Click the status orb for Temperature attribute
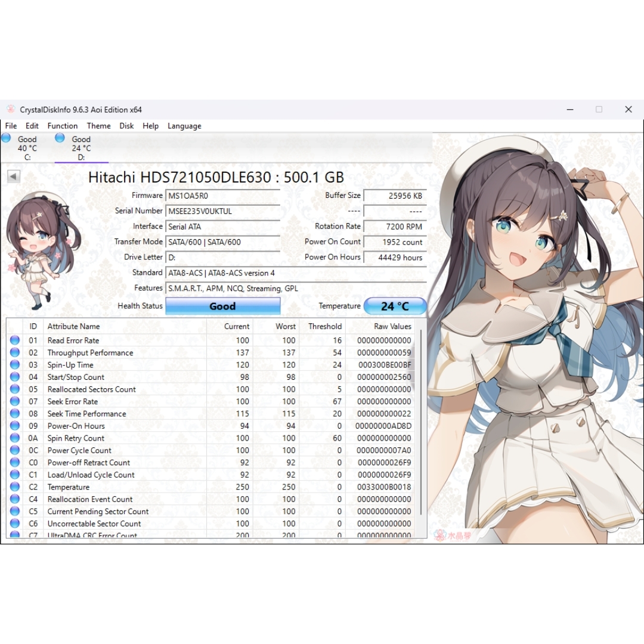Image resolution: width=644 pixels, height=644 pixels. 15,487
